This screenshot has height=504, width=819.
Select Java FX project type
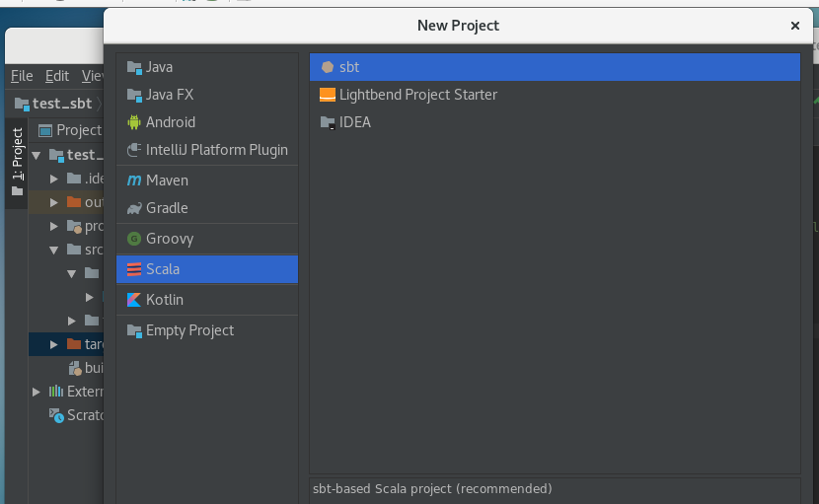pos(170,95)
